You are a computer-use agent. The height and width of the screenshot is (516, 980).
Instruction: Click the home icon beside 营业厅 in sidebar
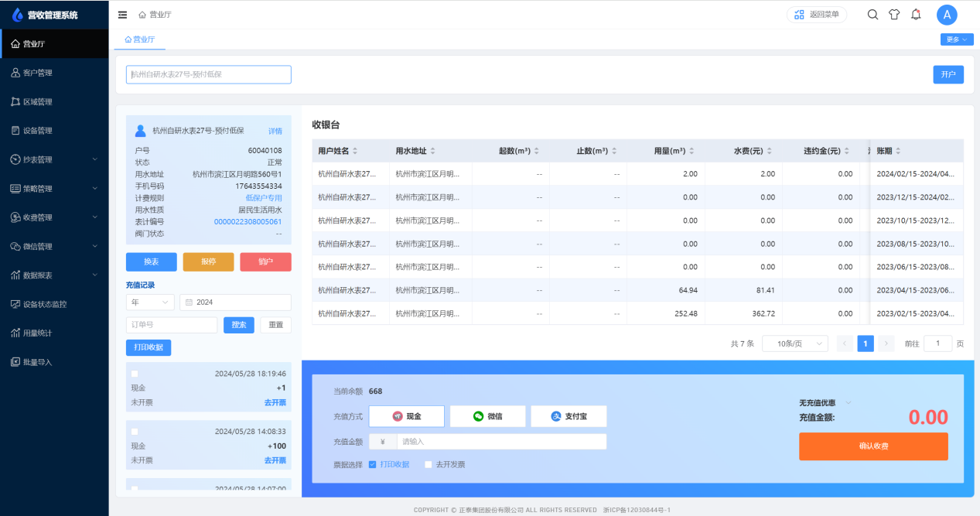click(x=15, y=44)
